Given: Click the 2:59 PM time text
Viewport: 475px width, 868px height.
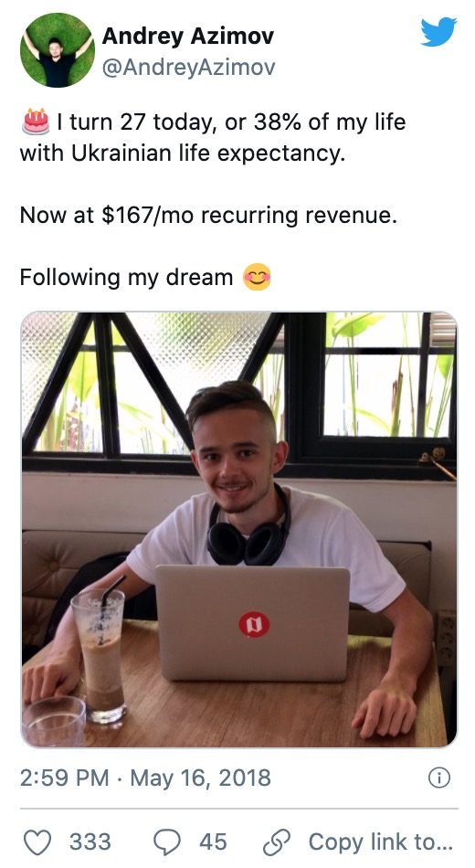Looking at the screenshot, I should [x=64, y=778].
